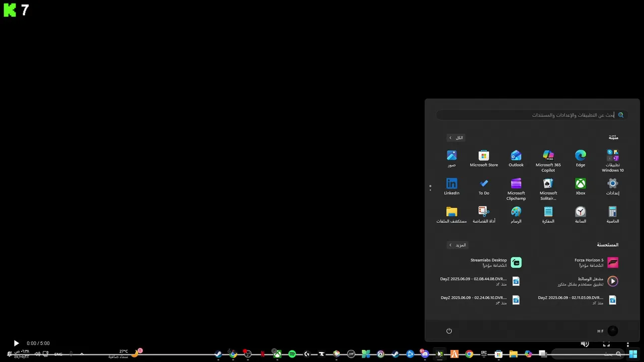The image size is (644, 362).
Task: Expand More (المزيد) recommended items
Action: (x=457, y=245)
